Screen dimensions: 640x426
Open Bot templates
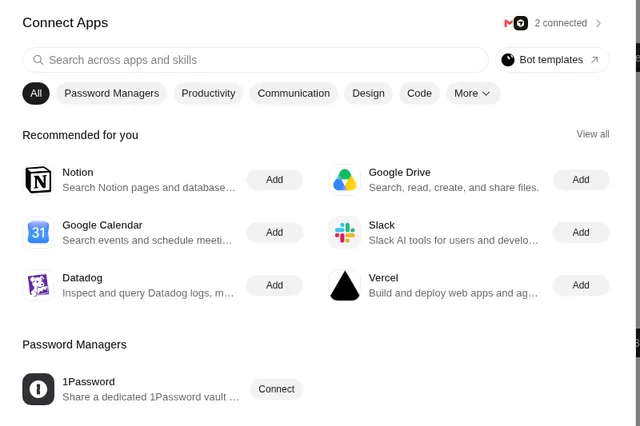[x=552, y=60]
